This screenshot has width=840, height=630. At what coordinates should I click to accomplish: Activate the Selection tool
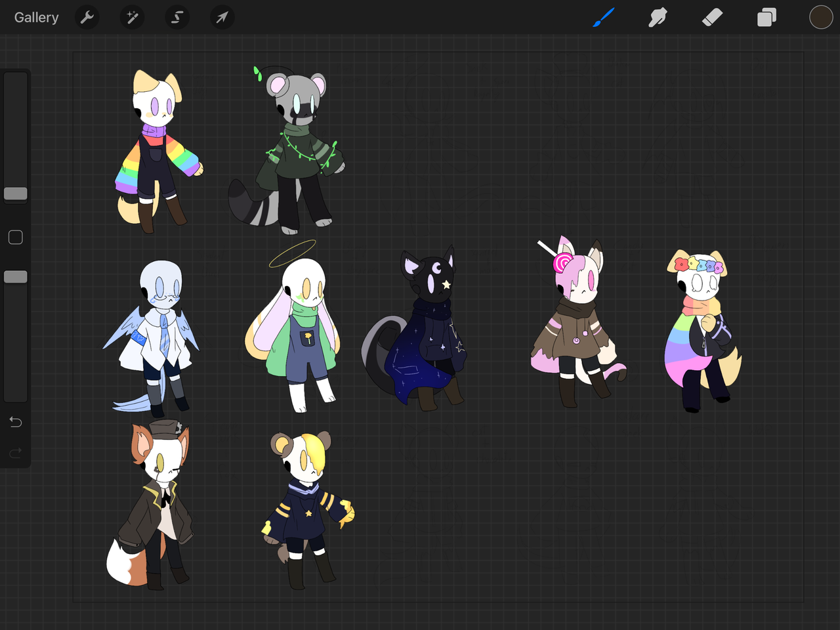pos(177,18)
